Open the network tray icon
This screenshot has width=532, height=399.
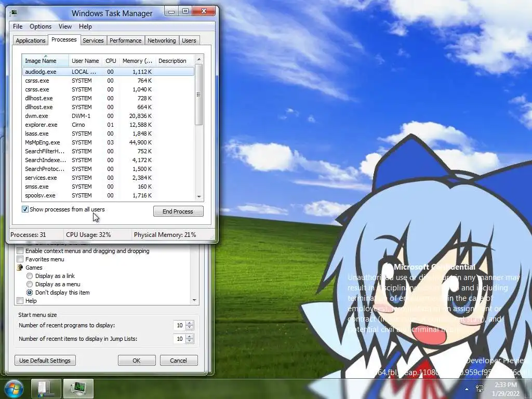(480, 389)
